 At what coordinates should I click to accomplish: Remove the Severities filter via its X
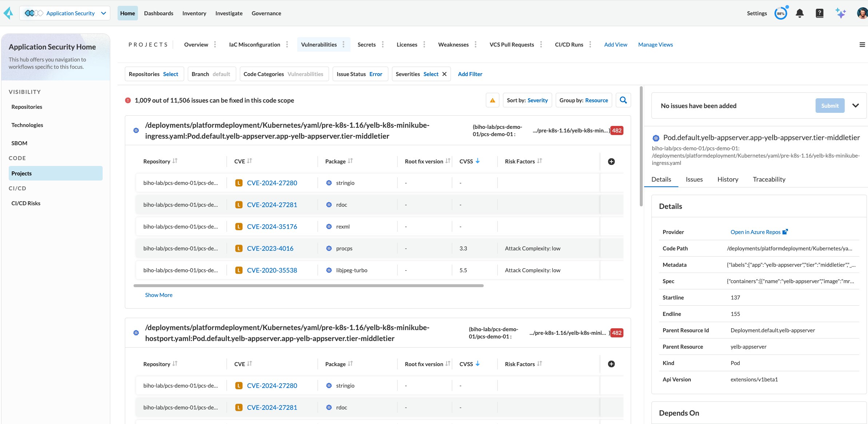pyautogui.click(x=444, y=74)
